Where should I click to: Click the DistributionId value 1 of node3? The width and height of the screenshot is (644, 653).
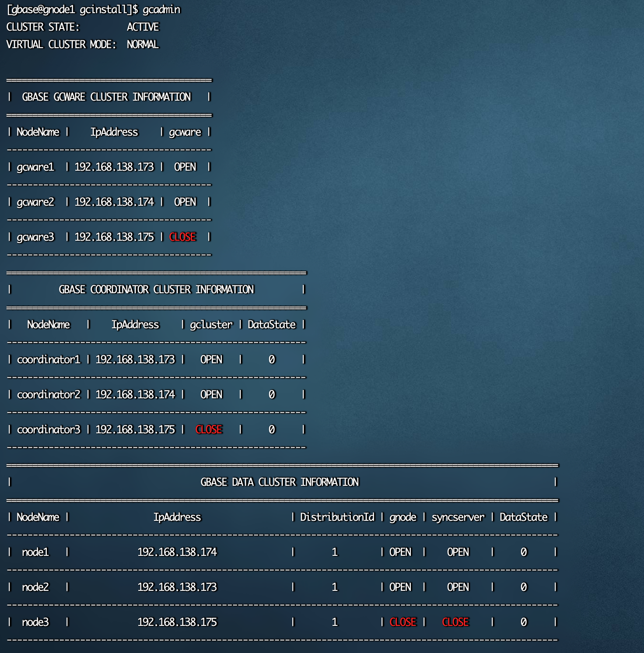click(x=335, y=622)
